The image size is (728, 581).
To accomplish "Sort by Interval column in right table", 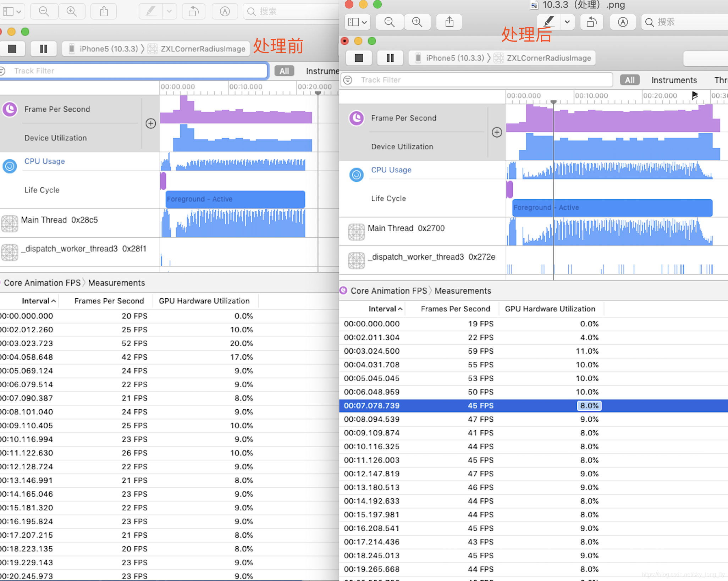I will pos(385,309).
